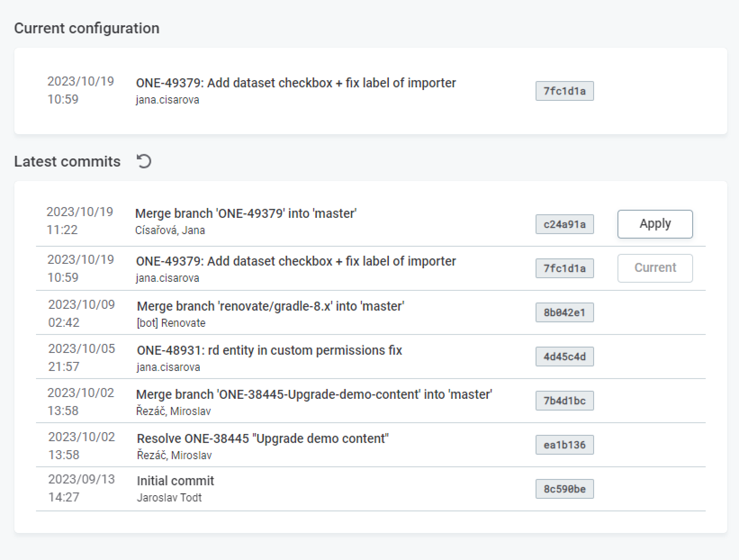Click the commit hash badge c24a91a

click(x=564, y=224)
